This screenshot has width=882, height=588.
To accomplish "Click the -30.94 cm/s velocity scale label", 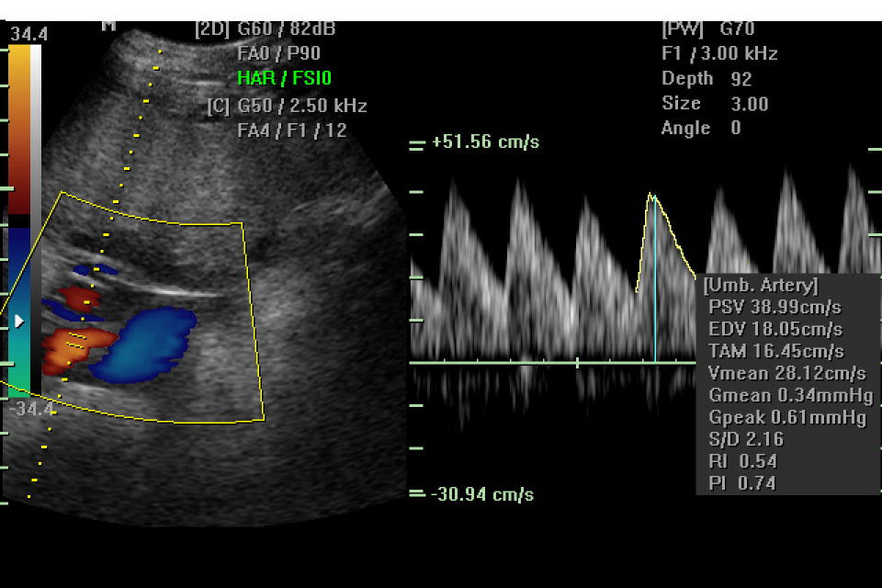I will [x=482, y=494].
